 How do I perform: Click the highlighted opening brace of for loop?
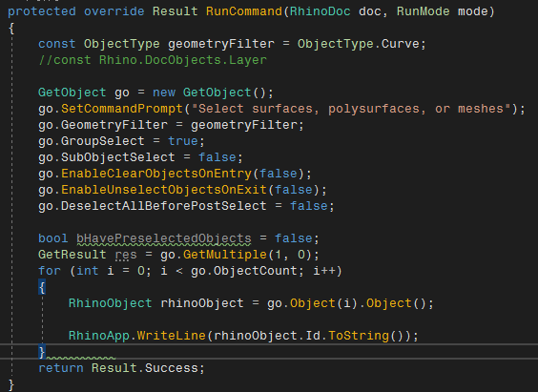point(42,287)
